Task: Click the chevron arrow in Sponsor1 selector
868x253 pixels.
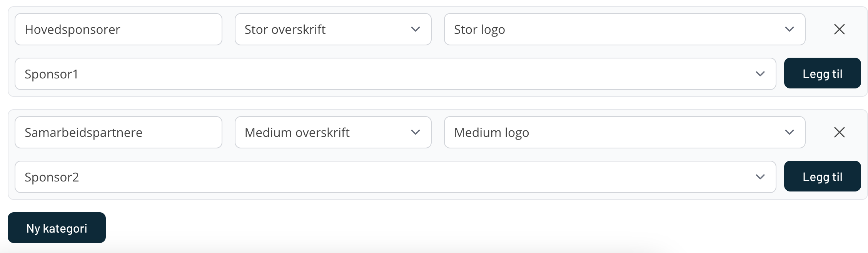Action: tap(760, 74)
